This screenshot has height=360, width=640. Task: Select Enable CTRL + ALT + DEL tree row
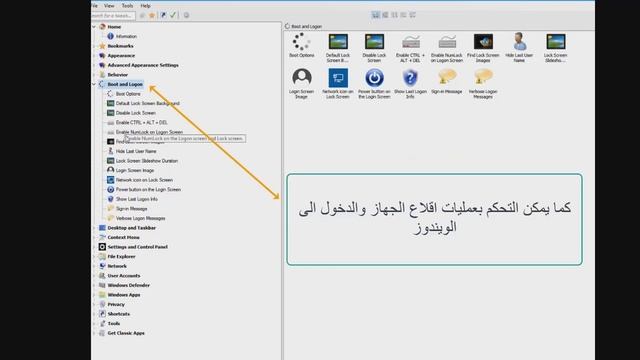[x=141, y=122]
